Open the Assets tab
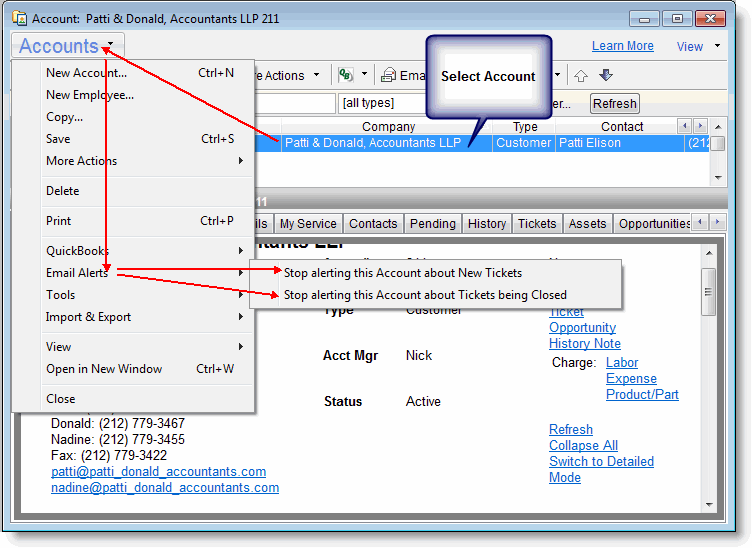The image size is (752, 548). point(587,224)
